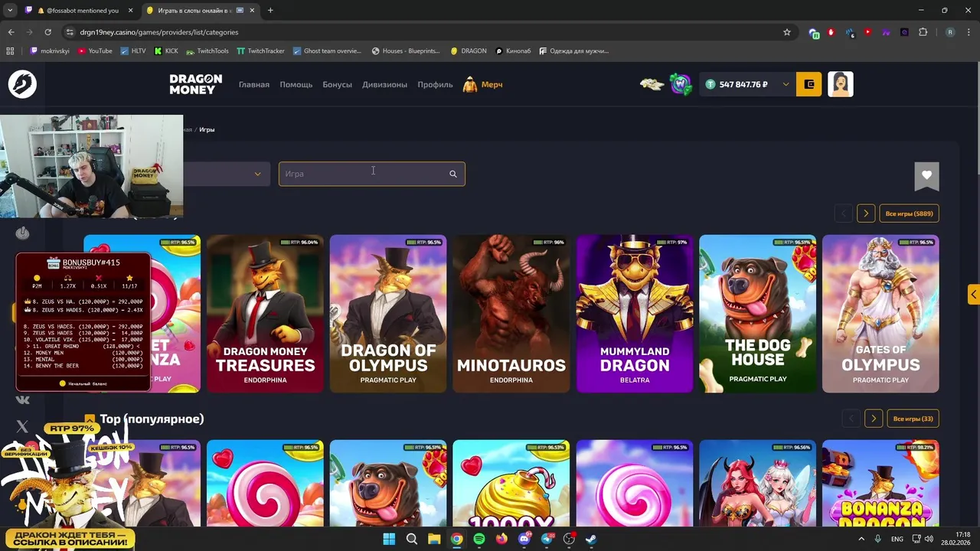Open a new browser tab
This screenshot has width=980, height=551.
point(270,10)
